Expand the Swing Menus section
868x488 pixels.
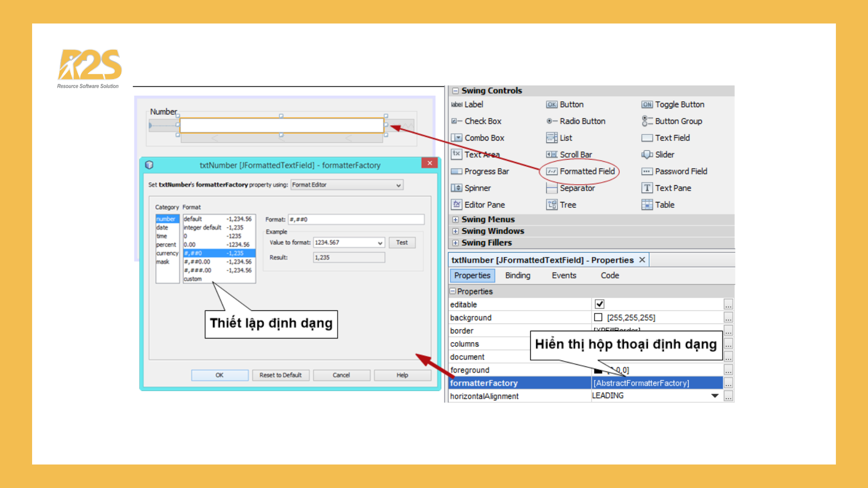(455, 220)
